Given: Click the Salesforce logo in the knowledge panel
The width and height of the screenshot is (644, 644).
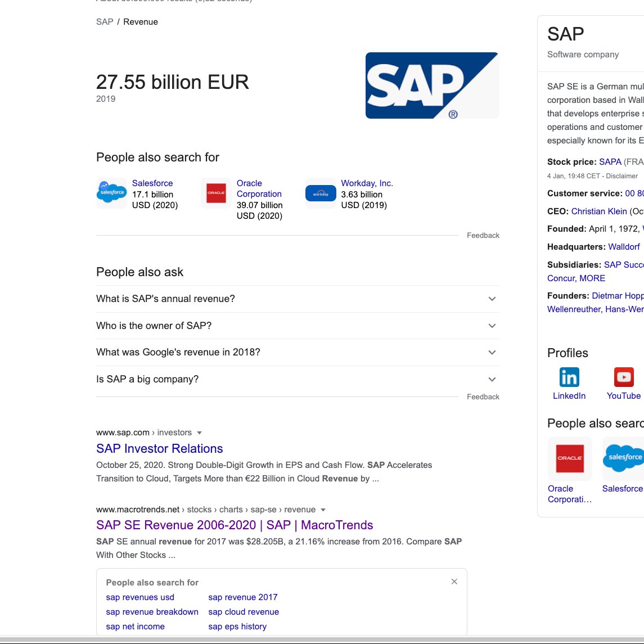Looking at the screenshot, I should point(623,458).
